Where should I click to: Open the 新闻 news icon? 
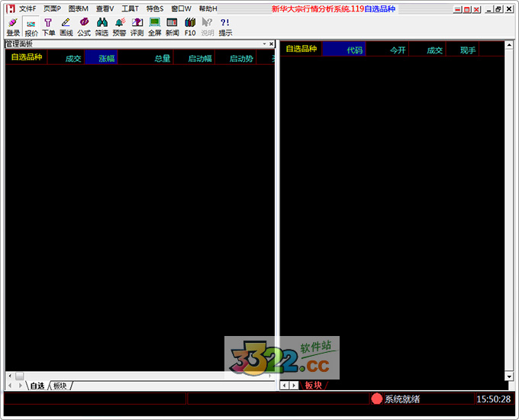pos(172,27)
